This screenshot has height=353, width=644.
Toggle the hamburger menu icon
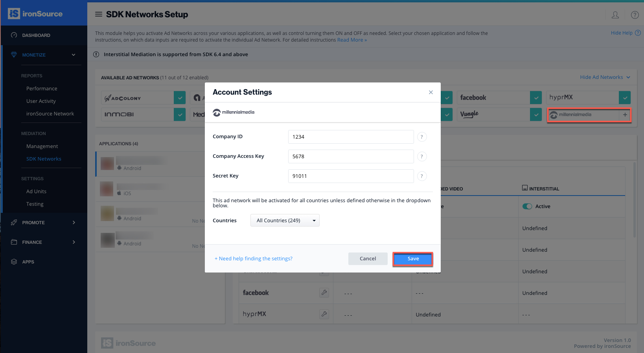(x=99, y=14)
